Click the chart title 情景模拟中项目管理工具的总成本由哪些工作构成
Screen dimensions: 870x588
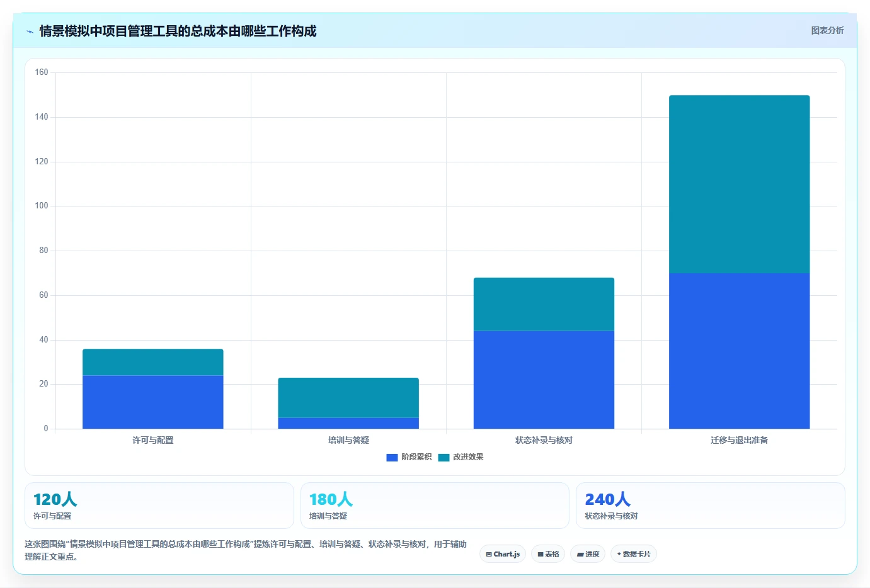click(178, 31)
